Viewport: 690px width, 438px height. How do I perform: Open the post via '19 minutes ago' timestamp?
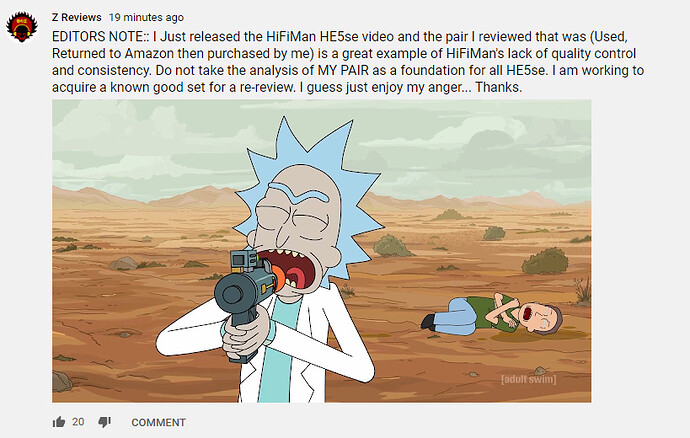[x=147, y=18]
